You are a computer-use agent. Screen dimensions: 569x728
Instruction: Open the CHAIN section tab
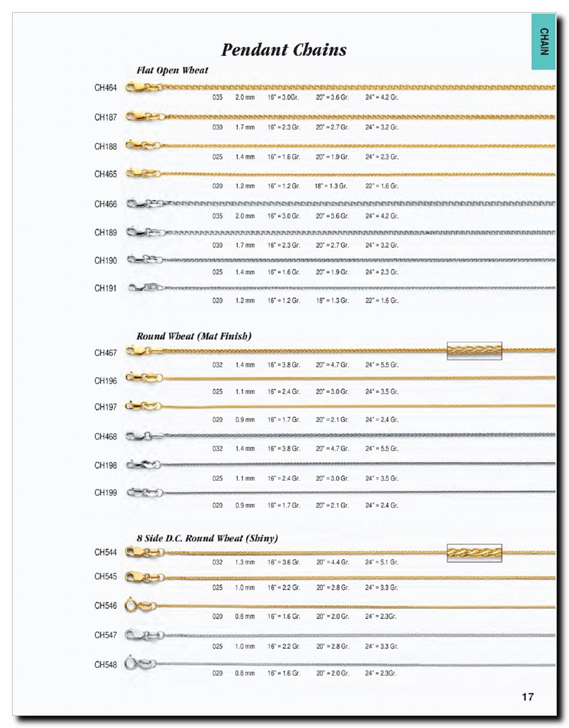pos(543,41)
